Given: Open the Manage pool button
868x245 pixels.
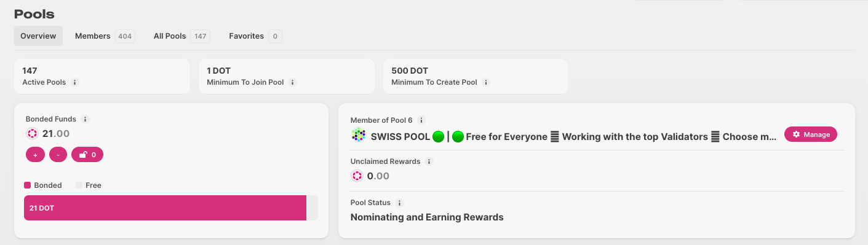Looking at the screenshot, I should pos(811,134).
